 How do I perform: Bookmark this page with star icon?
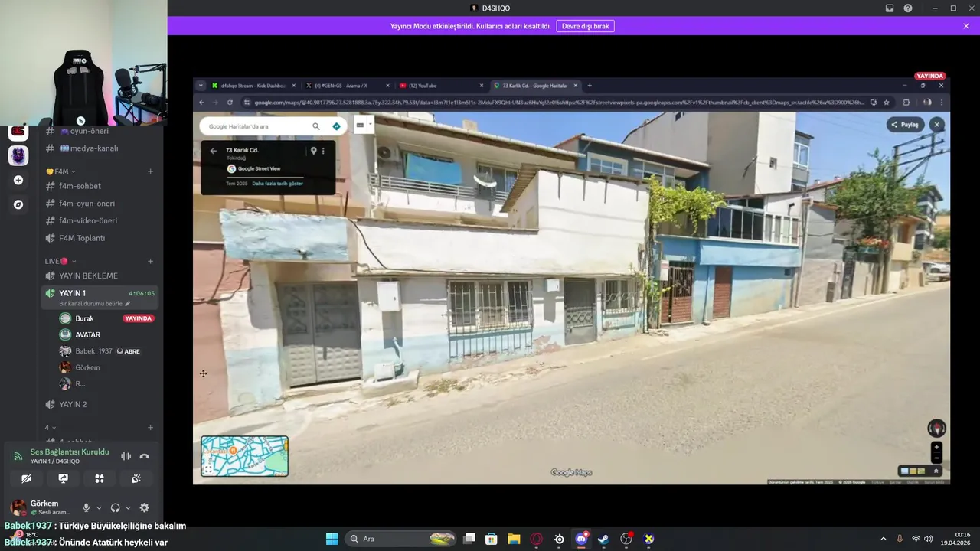pyautogui.click(x=887, y=102)
